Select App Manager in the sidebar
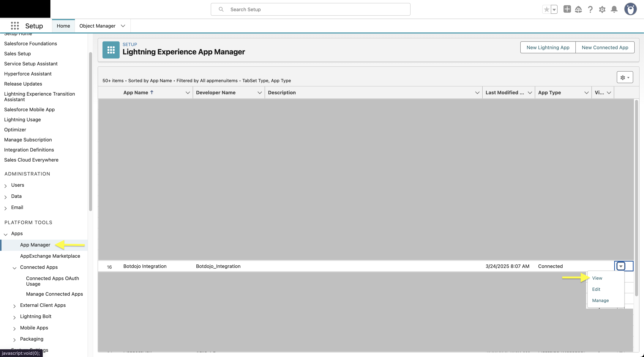Image resolution: width=644 pixels, height=357 pixels. (35, 245)
